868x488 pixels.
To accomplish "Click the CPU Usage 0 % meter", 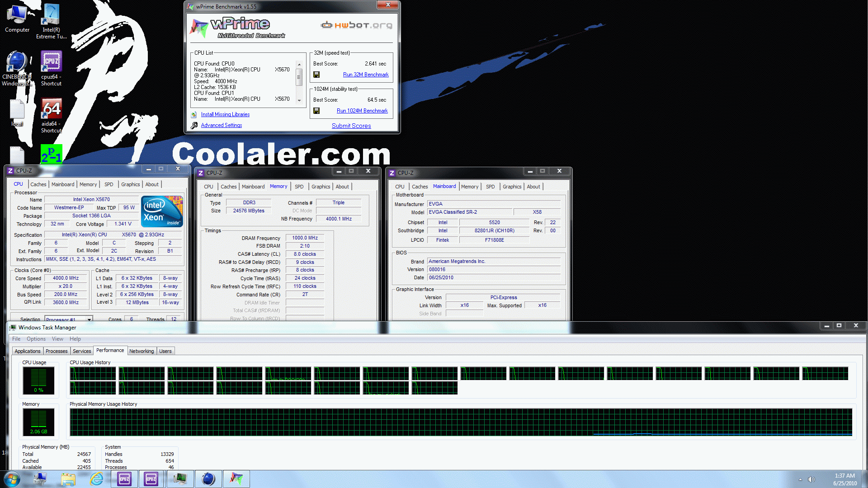I will pos(39,380).
